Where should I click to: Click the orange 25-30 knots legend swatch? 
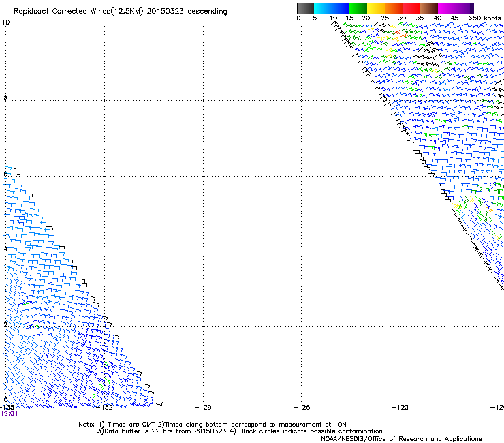(x=394, y=8)
